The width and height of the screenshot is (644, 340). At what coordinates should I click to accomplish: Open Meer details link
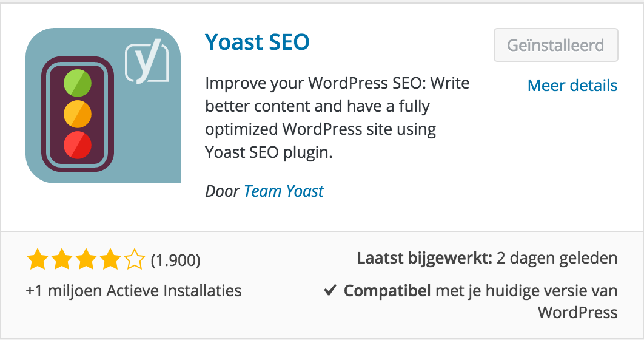(x=572, y=86)
